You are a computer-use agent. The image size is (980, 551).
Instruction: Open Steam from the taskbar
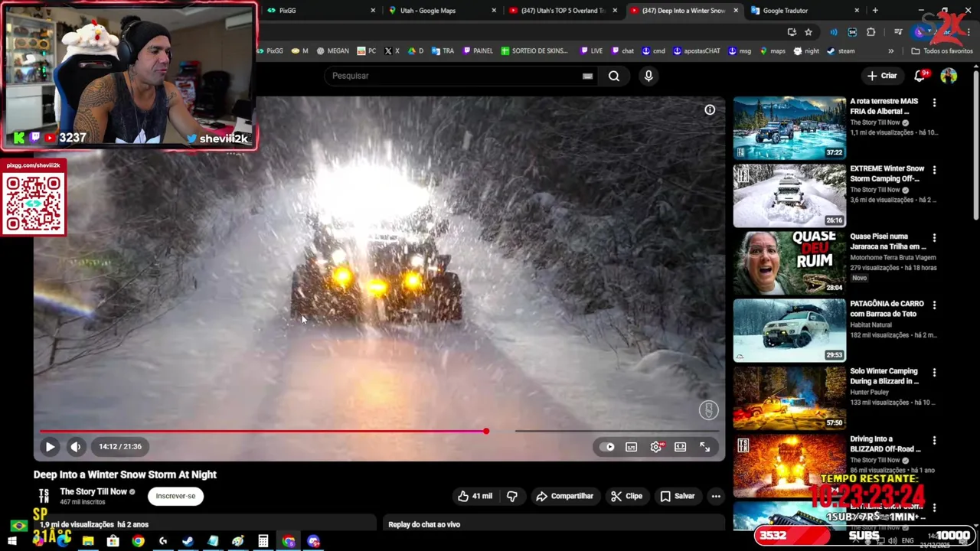tap(188, 541)
